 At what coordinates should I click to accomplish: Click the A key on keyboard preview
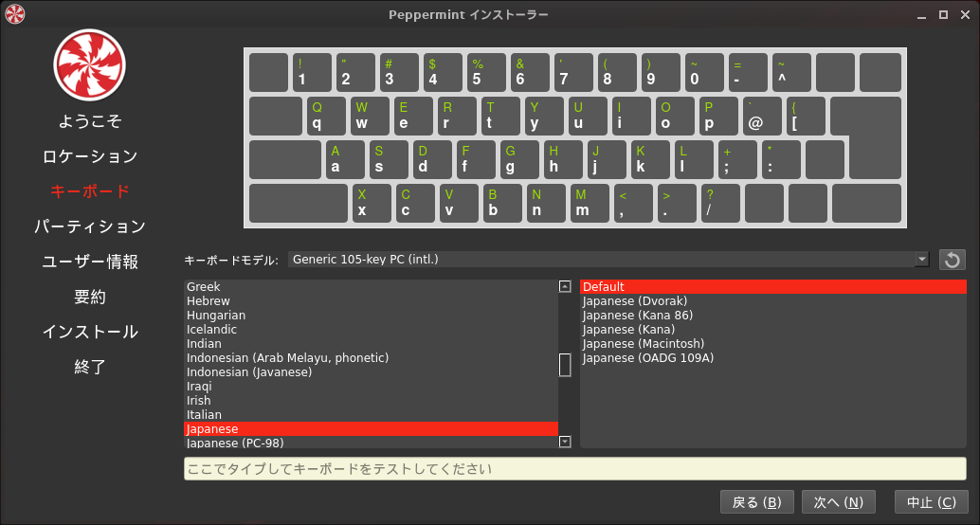click(x=345, y=159)
